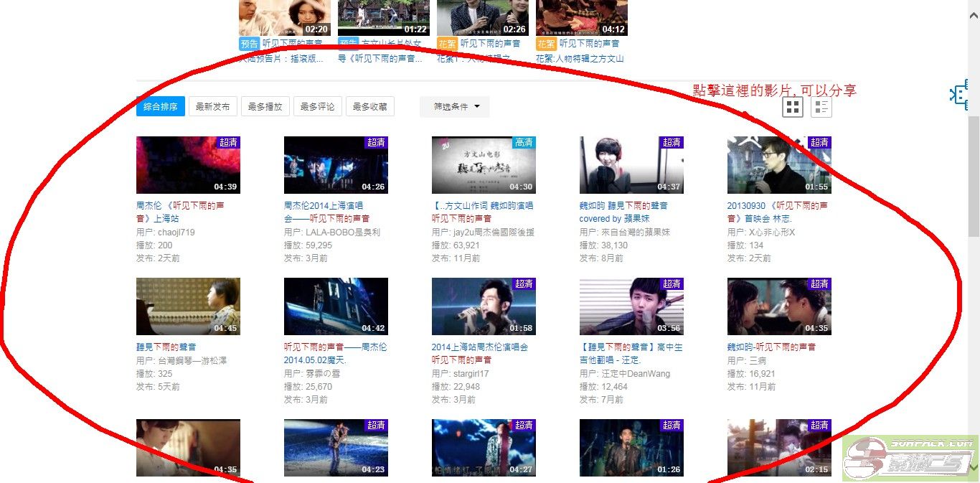Click the 高清 badge on the 方文山 video

coord(524,142)
